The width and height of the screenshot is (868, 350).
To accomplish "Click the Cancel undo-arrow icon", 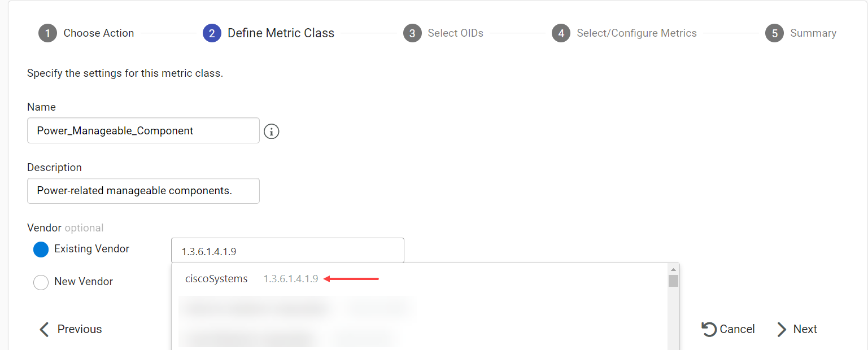I will pyautogui.click(x=709, y=329).
